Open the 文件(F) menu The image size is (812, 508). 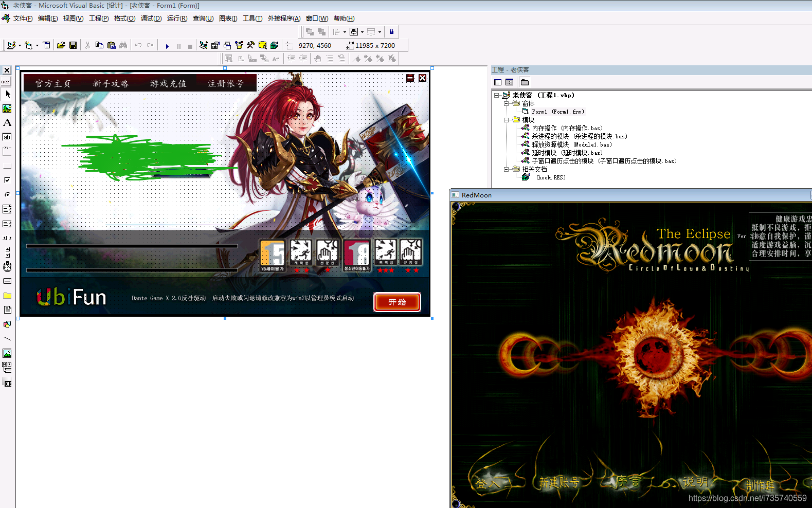point(23,19)
